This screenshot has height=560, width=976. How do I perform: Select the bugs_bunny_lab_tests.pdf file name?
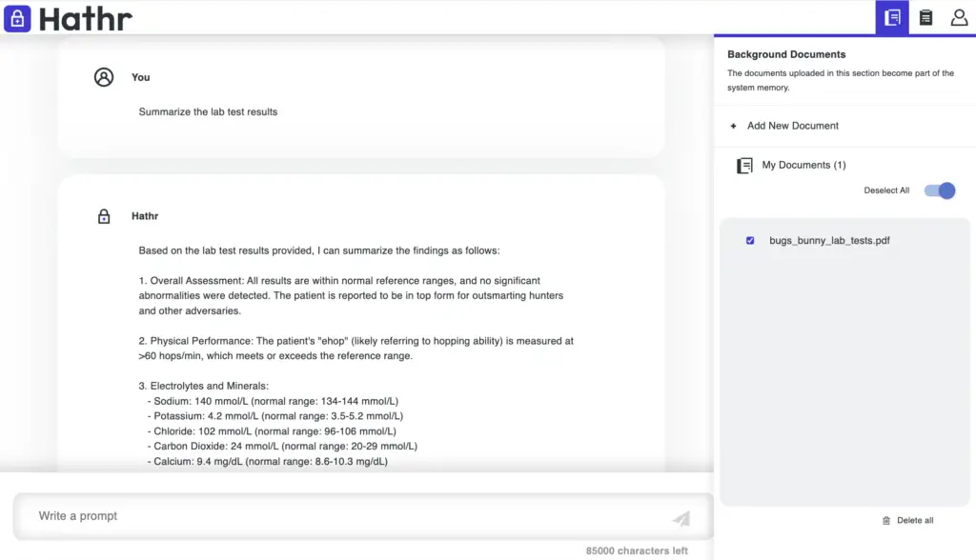(x=829, y=240)
